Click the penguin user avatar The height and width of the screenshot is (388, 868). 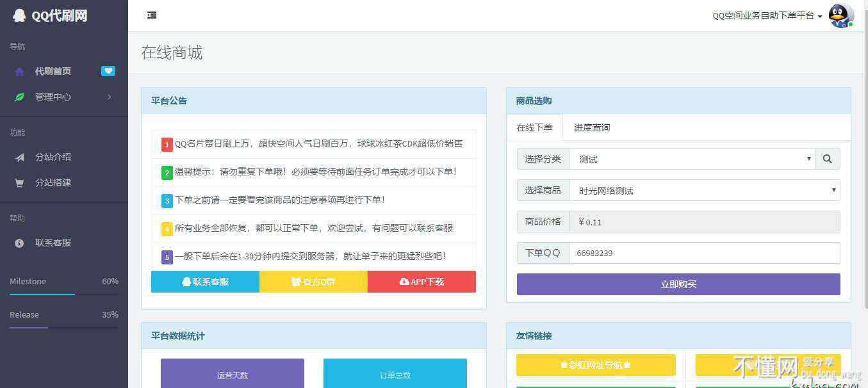tap(840, 15)
